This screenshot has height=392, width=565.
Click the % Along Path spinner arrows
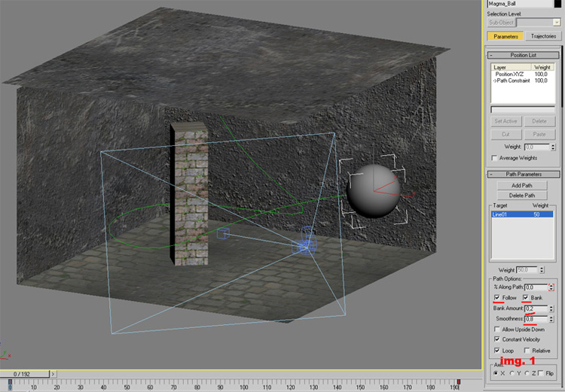[551, 287]
